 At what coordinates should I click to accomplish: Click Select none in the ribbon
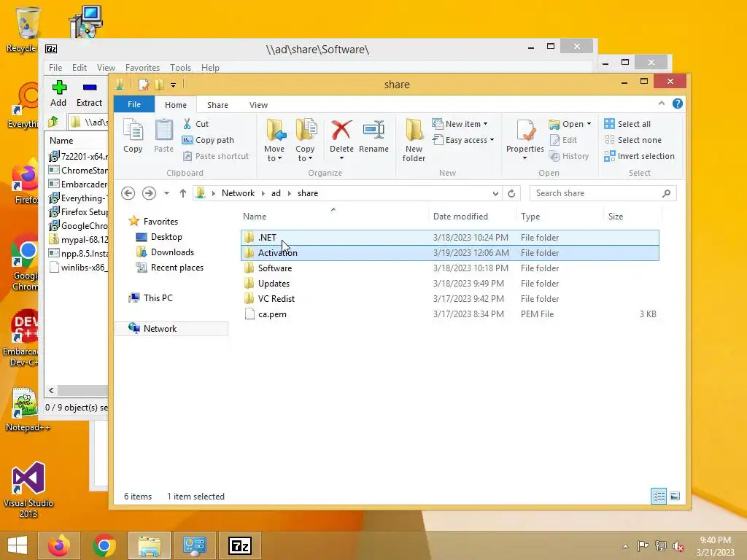point(633,140)
